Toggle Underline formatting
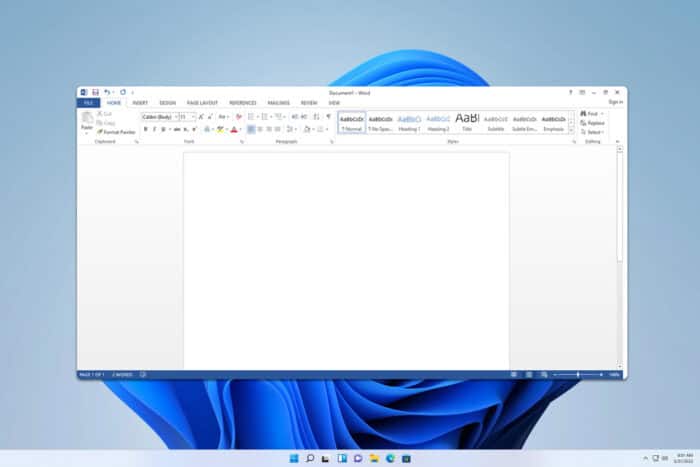700x467 pixels. (164, 129)
